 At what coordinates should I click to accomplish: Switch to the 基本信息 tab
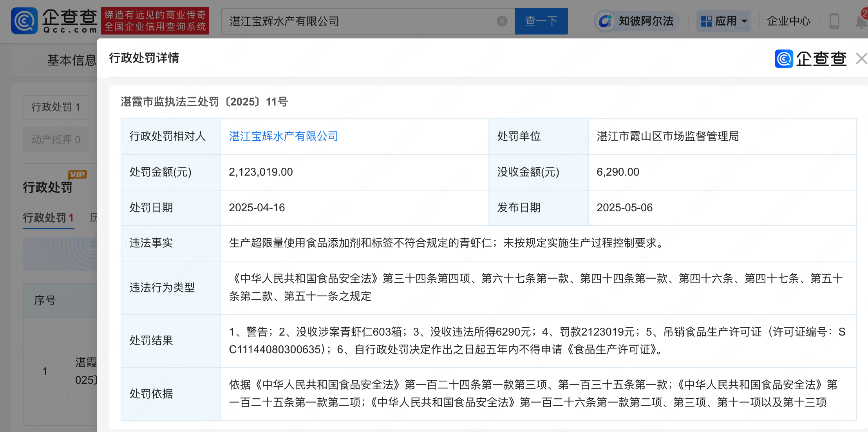(x=71, y=60)
